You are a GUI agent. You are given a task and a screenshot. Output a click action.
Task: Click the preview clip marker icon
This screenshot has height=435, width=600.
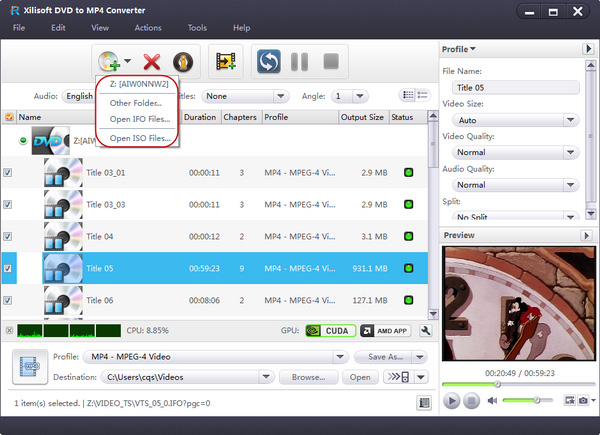(570, 400)
